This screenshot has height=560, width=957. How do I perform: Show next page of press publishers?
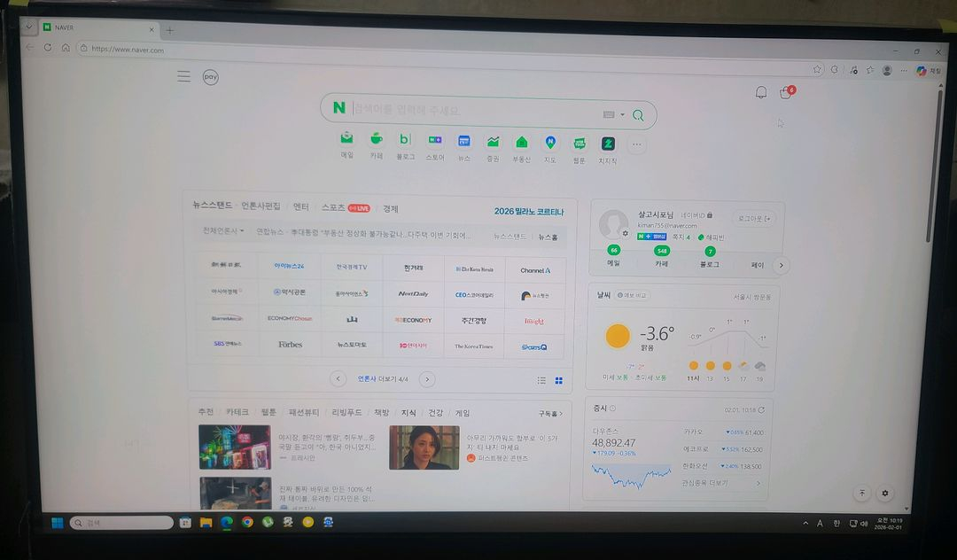click(x=427, y=379)
